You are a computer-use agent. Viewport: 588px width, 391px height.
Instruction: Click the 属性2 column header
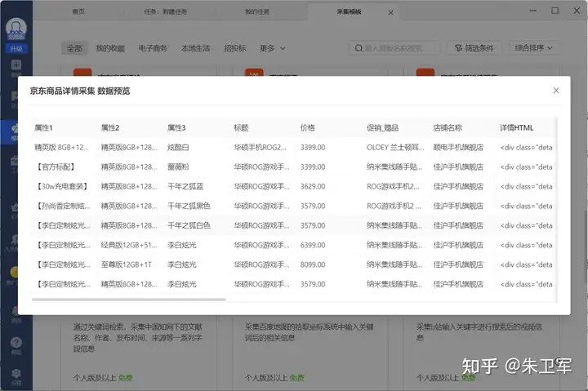click(x=110, y=128)
